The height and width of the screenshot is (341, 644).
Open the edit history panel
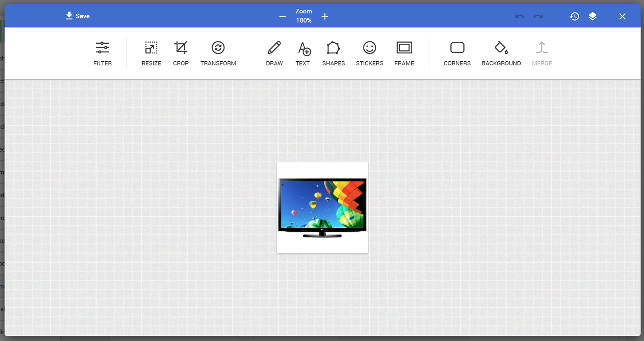[x=574, y=17]
